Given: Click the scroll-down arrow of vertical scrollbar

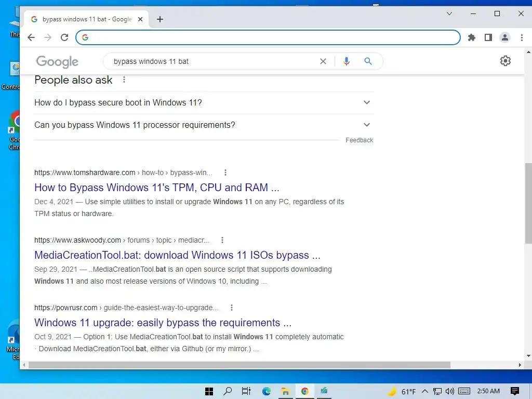Looking at the screenshot, I should (x=528, y=356).
